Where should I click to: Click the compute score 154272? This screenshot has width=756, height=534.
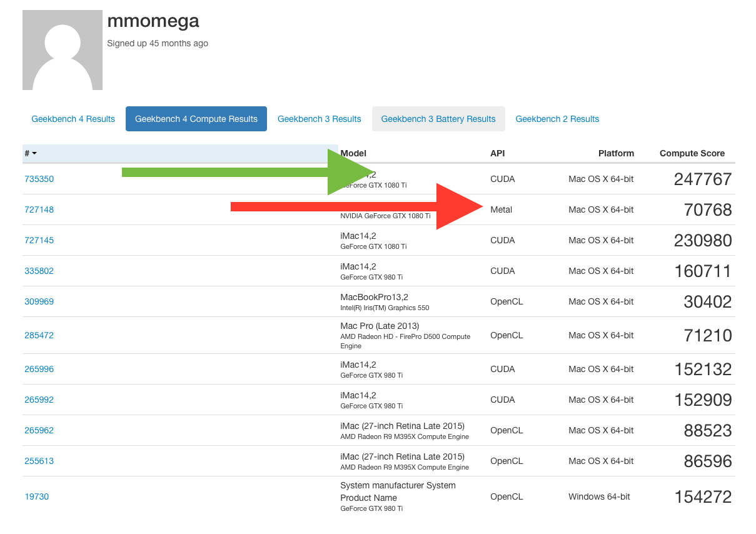coord(703,496)
